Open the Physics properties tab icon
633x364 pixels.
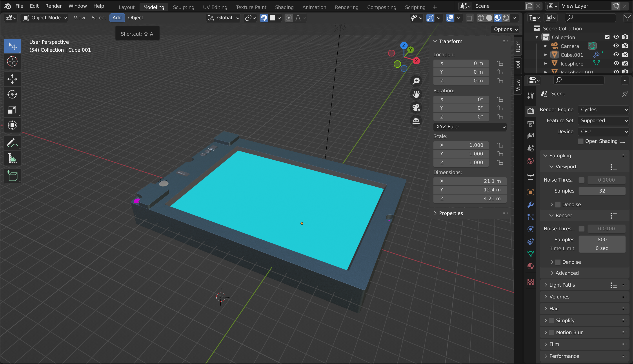(530, 229)
